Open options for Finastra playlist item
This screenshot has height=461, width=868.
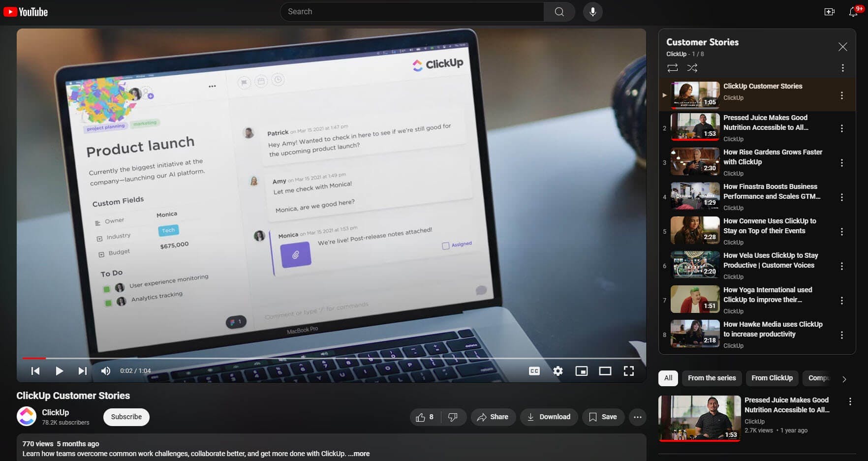[x=841, y=197]
